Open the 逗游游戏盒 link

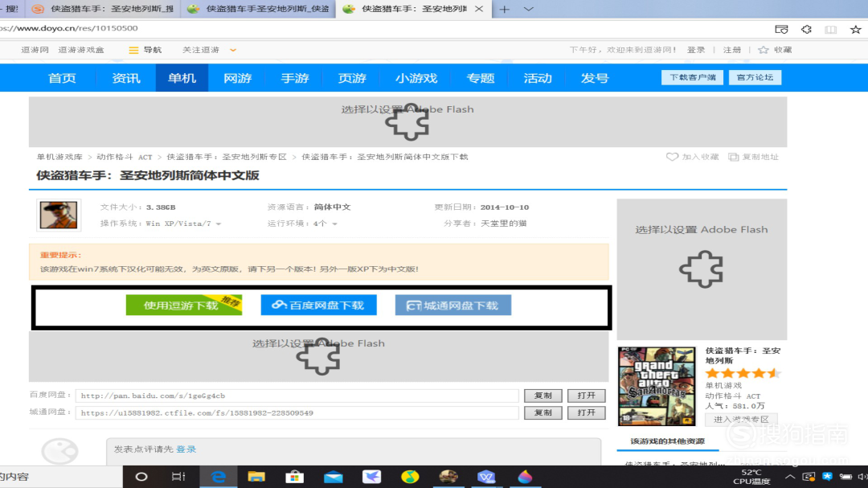[x=81, y=50]
